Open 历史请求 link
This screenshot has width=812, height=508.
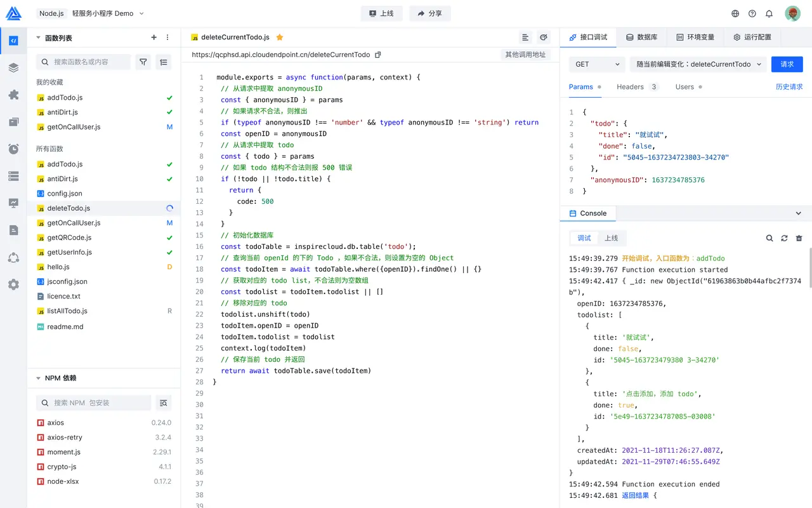point(789,87)
